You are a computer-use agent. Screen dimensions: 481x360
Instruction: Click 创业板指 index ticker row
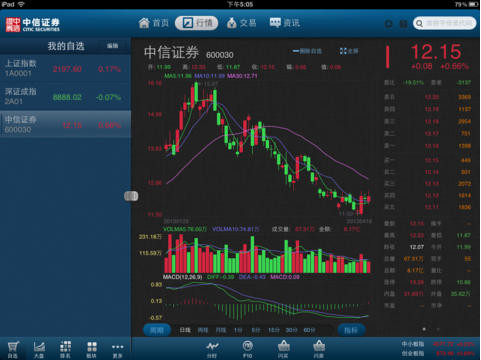pos(438,353)
